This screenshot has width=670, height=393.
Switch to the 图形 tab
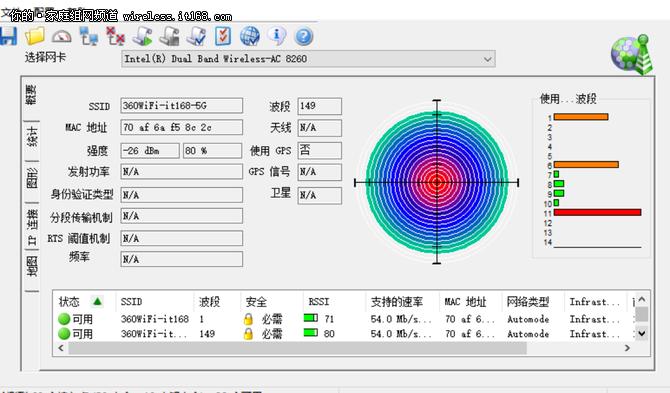pyautogui.click(x=32, y=178)
